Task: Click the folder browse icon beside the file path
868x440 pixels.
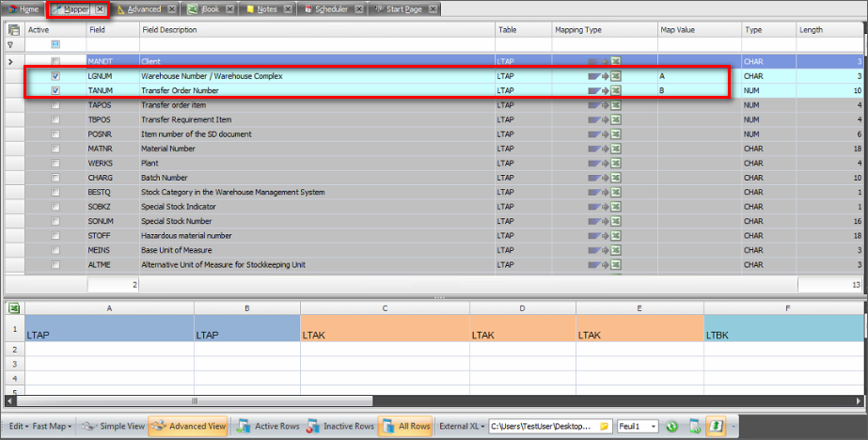Action: (605, 426)
